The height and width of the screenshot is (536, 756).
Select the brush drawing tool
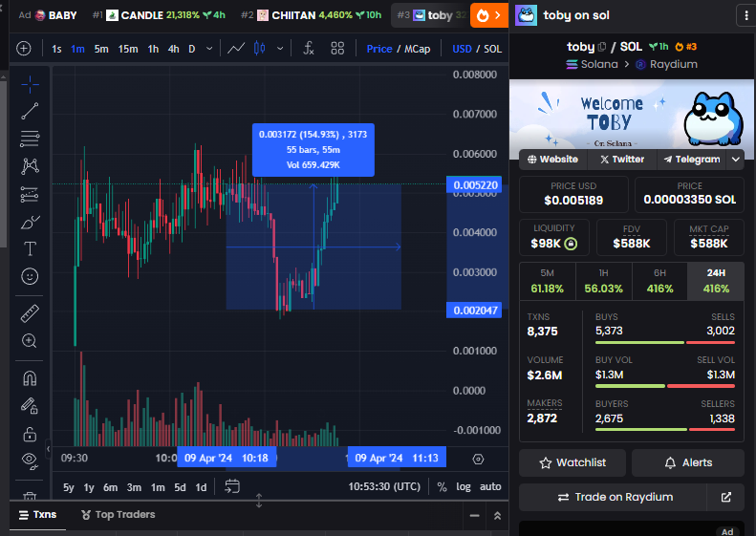tap(30, 223)
